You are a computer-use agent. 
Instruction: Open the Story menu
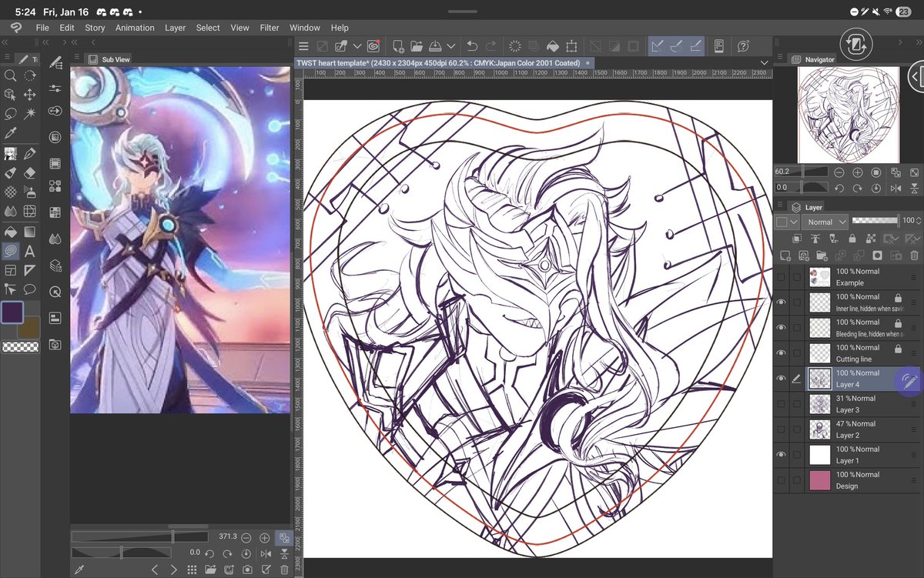coord(95,28)
